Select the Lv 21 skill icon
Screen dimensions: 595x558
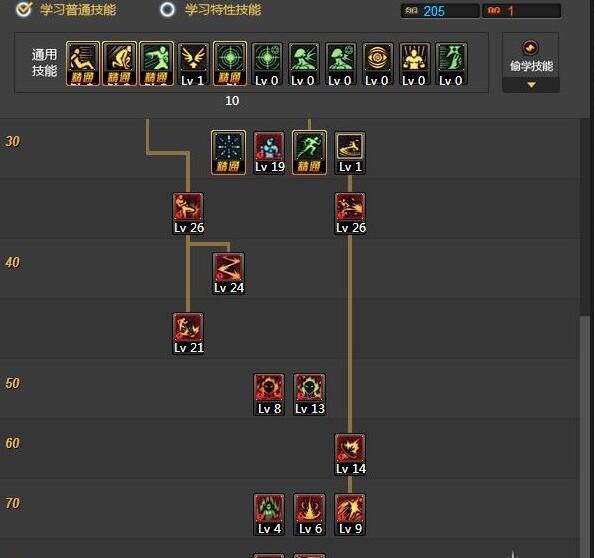point(188,334)
